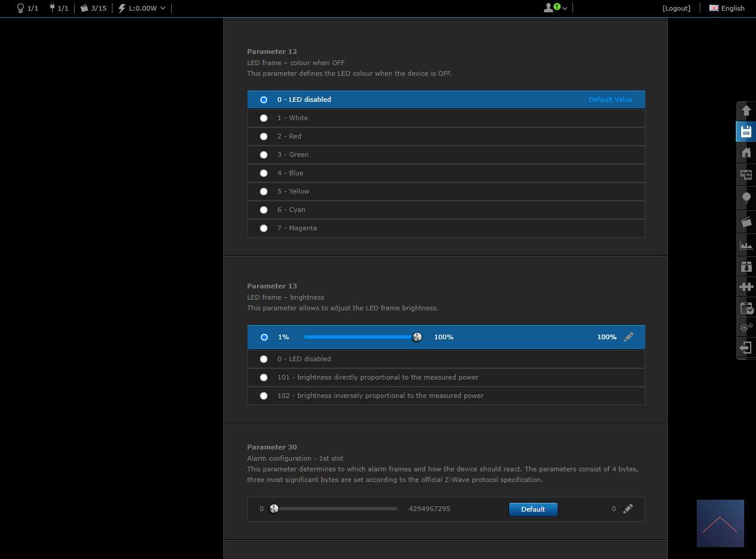Click the scroll-to-top arrow icon in sidebar
This screenshot has width=756, height=559.
(746, 111)
